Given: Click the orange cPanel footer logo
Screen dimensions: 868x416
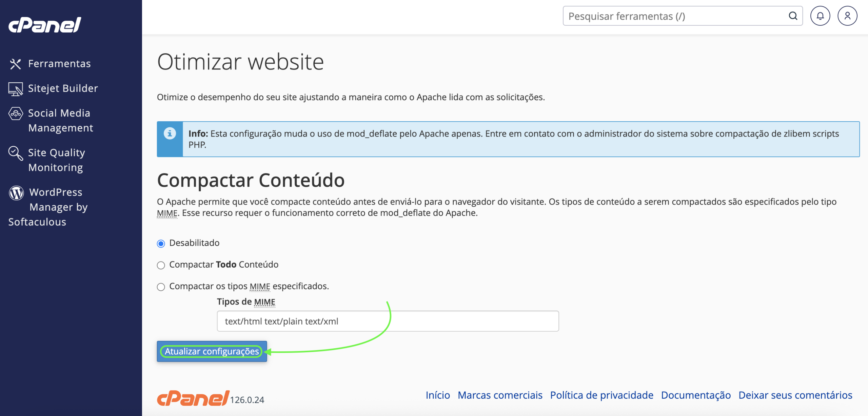Looking at the screenshot, I should pos(193,398).
